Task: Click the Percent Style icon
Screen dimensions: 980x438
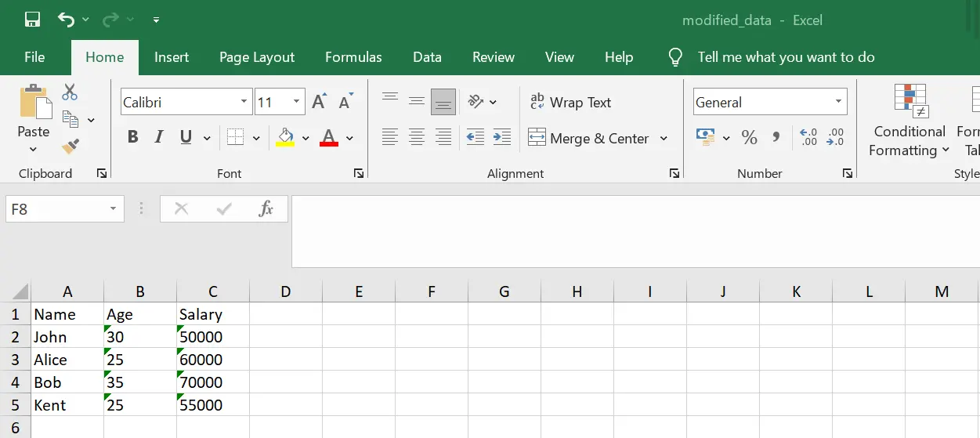Action: point(749,138)
